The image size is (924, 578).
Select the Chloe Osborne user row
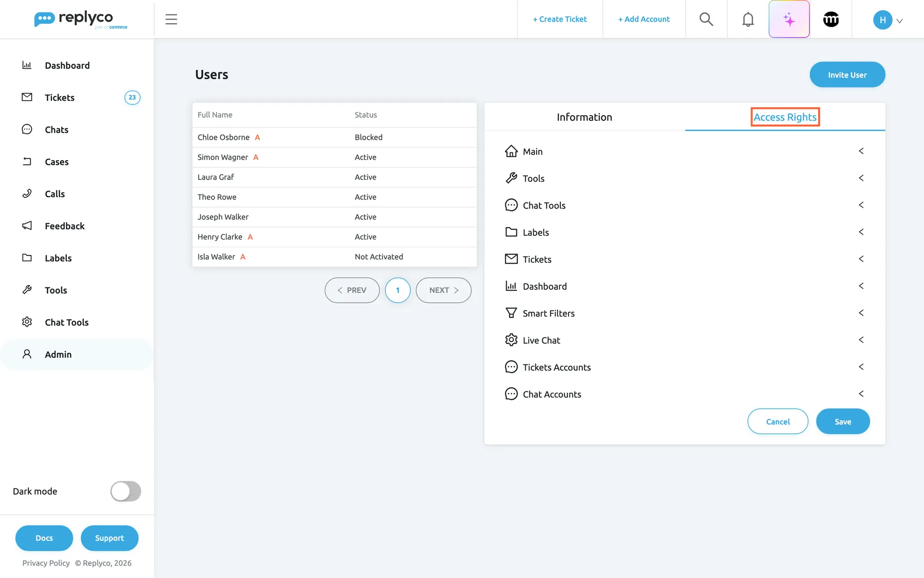(x=334, y=137)
